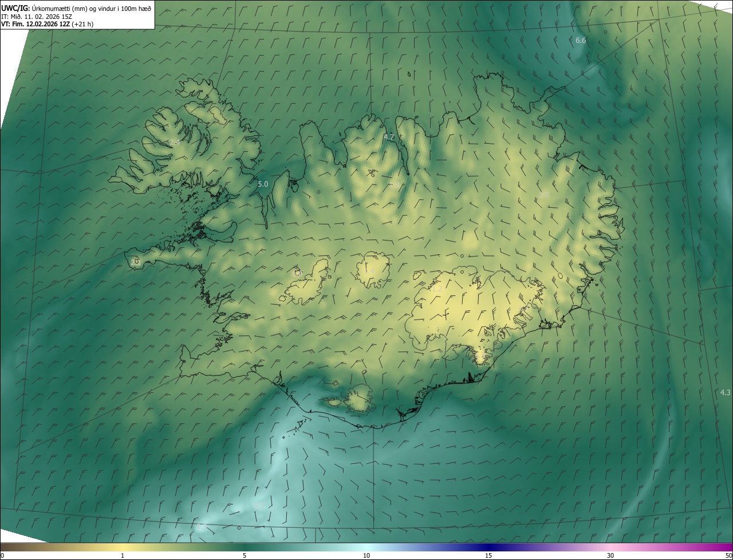Click the 'UWC/IG: Úrkomumætti (mm)' title line
Viewport: 733px width, 560px height.
click(x=76, y=8)
